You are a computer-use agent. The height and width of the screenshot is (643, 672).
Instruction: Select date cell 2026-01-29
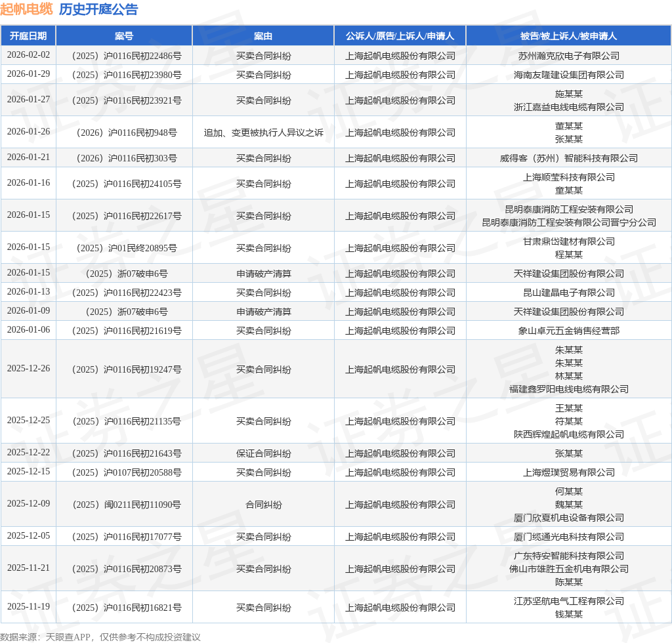28,73
